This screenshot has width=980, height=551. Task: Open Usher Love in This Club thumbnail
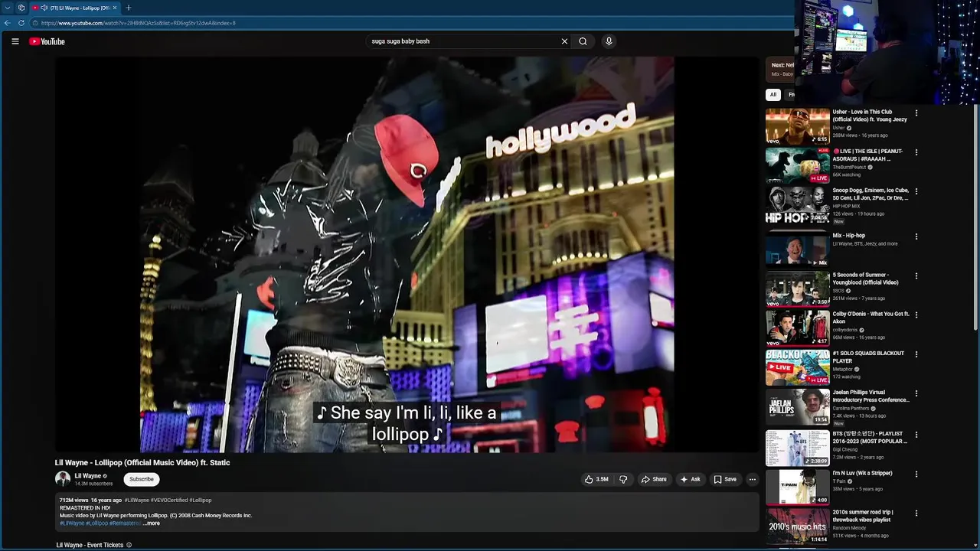click(798, 126)
